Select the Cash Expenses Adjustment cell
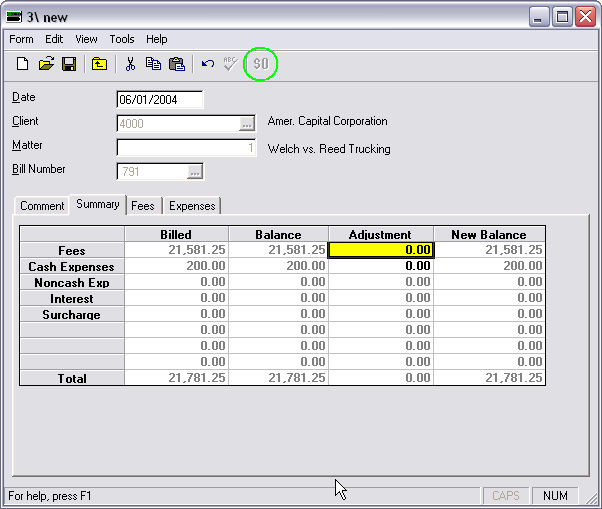Viewport: 602px width, 509px height. click(381, 267)
